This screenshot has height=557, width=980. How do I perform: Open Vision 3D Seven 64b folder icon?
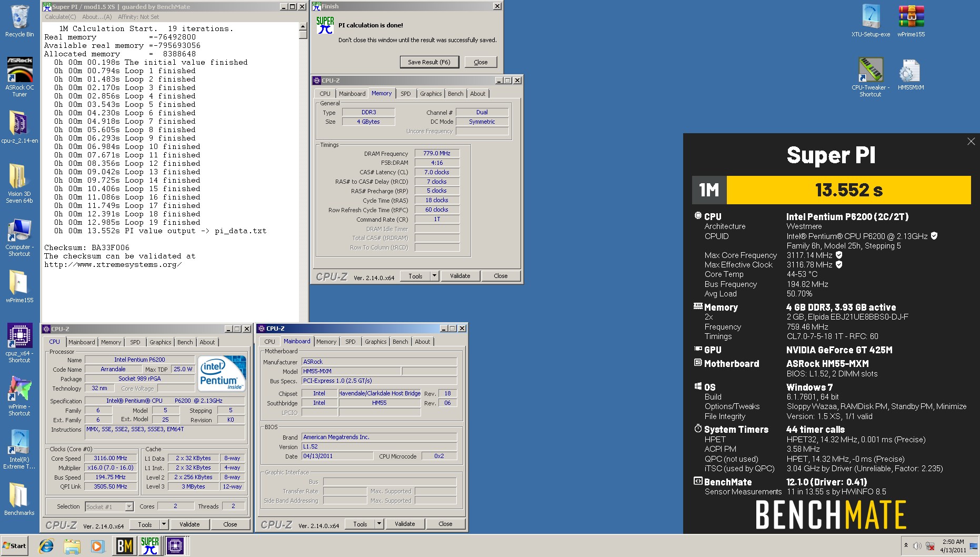(19, 183)
